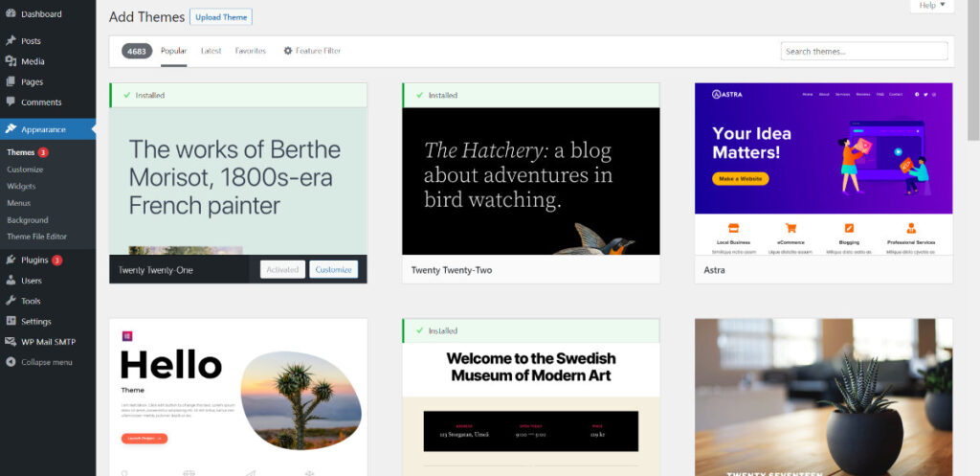Open Theme File Editor submenu link
The width and height of the screenshot is (980, 476).
click(x=36, y=237)
